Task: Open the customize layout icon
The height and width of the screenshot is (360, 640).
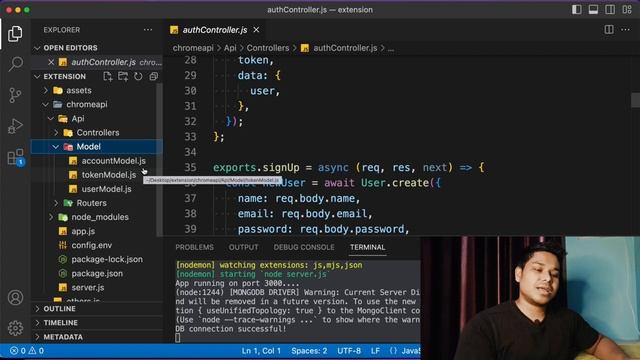Action: pos(627,9)
